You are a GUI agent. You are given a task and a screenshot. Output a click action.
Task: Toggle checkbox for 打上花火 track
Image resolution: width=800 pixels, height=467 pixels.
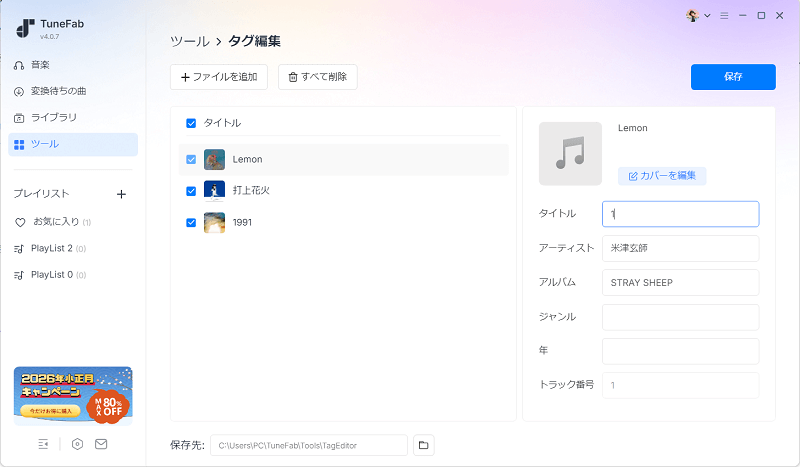pos(191,191)
